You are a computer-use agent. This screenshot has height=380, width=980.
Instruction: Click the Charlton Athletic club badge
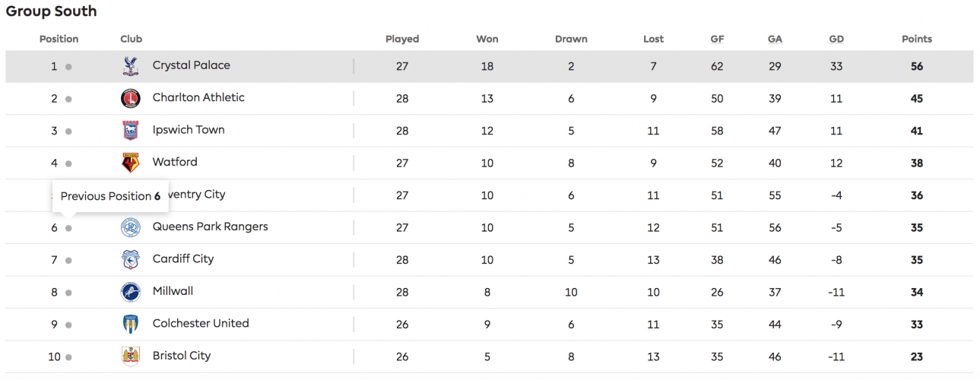coord(131,99)
